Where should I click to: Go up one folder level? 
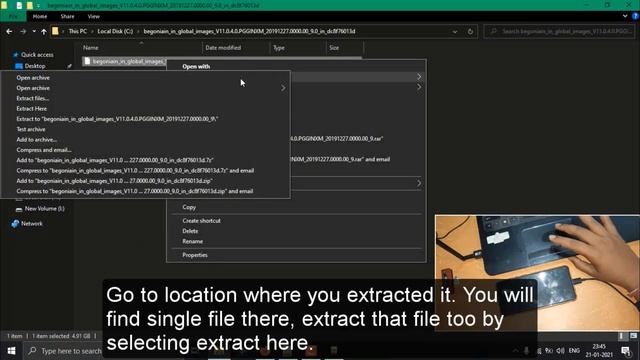click(44, 31)
